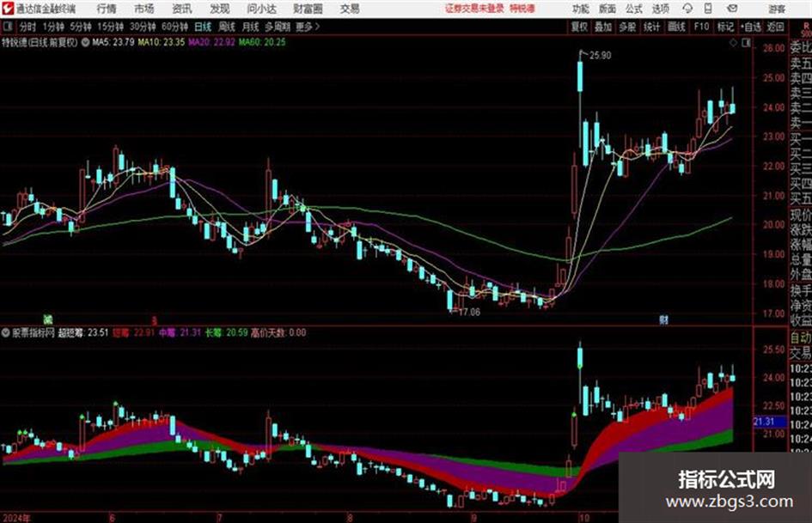Open the 多周期 multi-period view
This screenshot has height=523, width=812.
coord(278,27)
